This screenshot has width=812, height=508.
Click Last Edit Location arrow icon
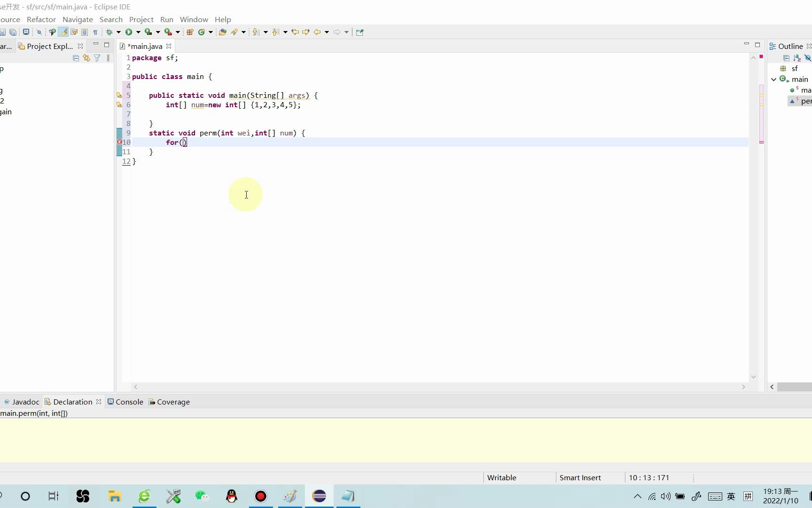pyautogui.click(x=295, y=32)
